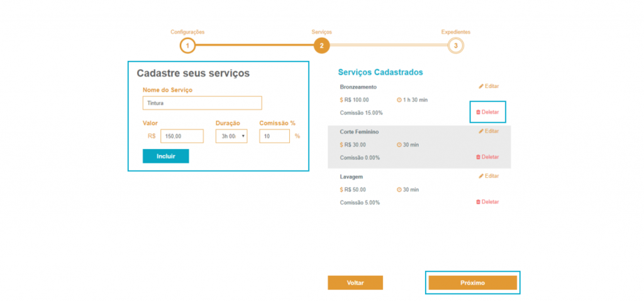644x301 pixels.
Task: Go to step 1 Configurações
Action: point(187,45)
